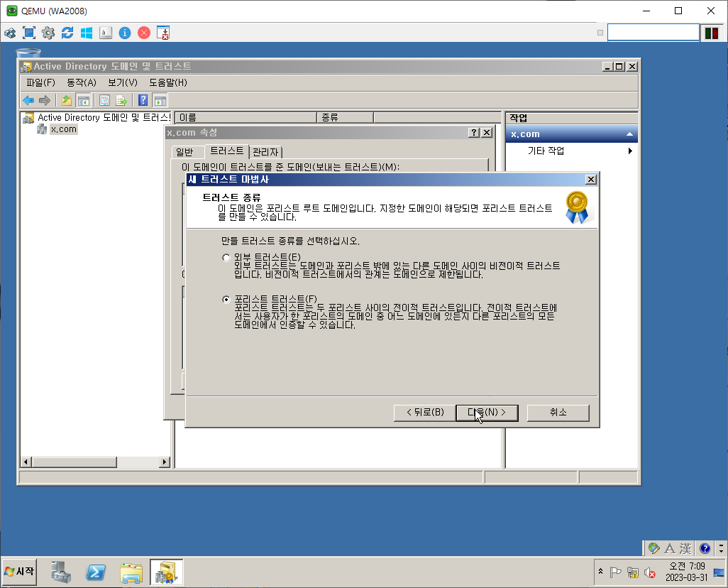Click the x.com properties help button
The image size is (728, 588).
click(474, 133)
